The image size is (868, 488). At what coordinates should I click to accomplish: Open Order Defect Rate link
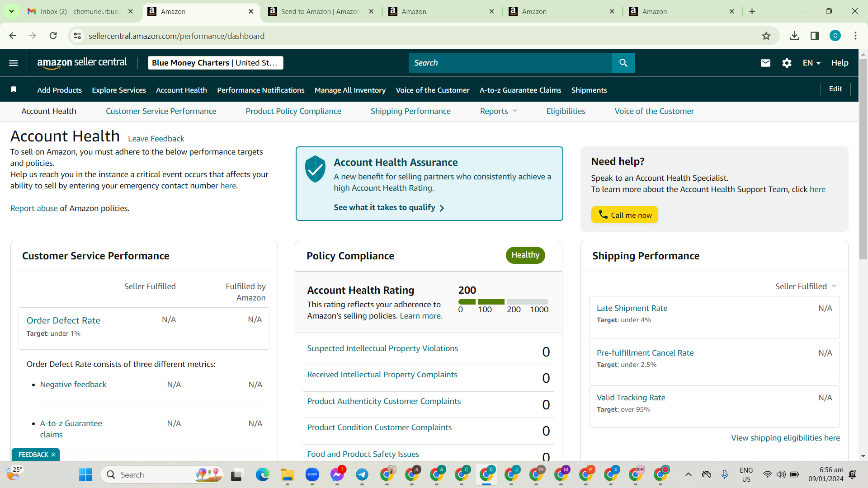click(x=63, y=320)
